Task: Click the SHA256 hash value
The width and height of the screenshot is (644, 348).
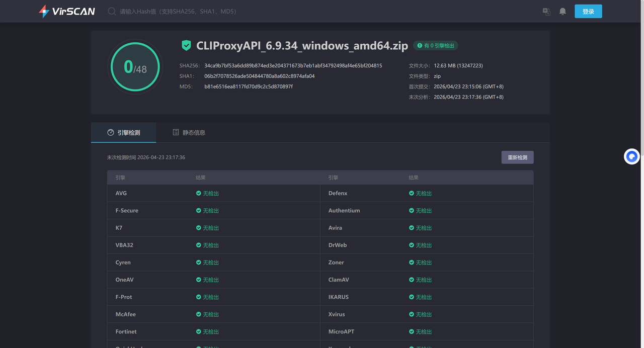Action: tap(293, 66)
